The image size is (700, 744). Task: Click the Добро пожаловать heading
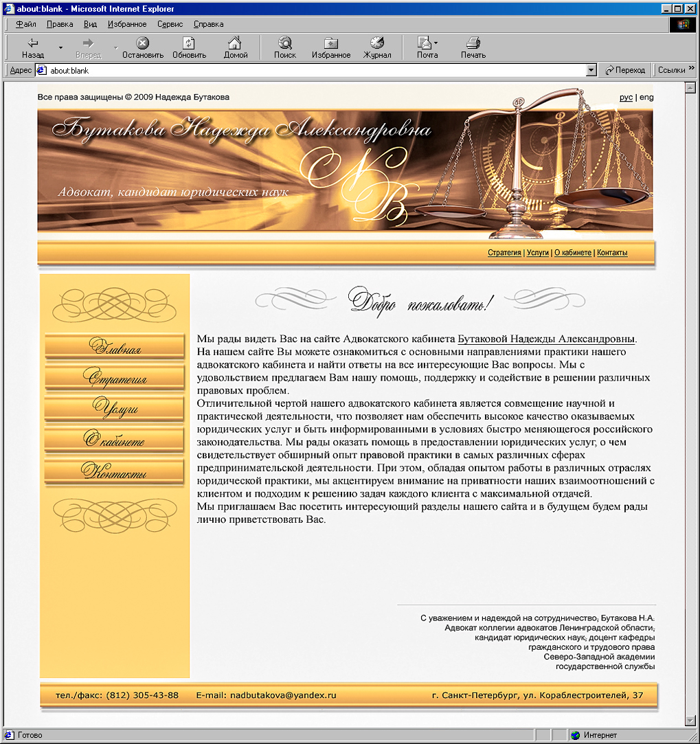[420, 300]
